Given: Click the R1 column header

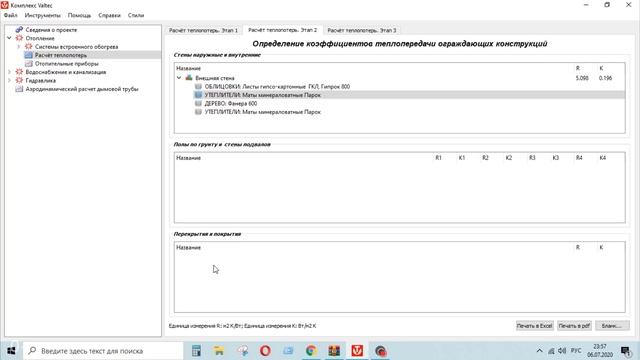Looking at the screenshot, I should [438, 158].
